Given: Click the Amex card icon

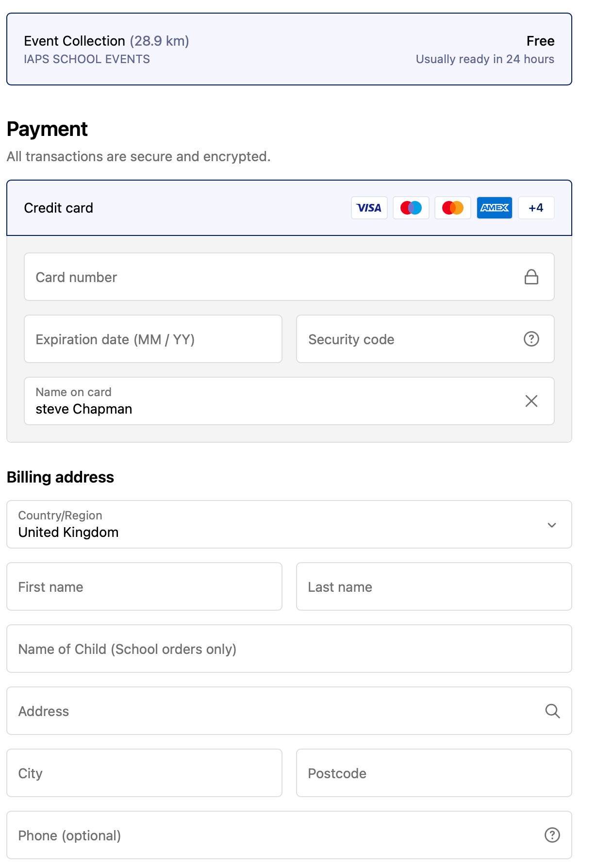Looking at the screenshot, I should point(494,208).
